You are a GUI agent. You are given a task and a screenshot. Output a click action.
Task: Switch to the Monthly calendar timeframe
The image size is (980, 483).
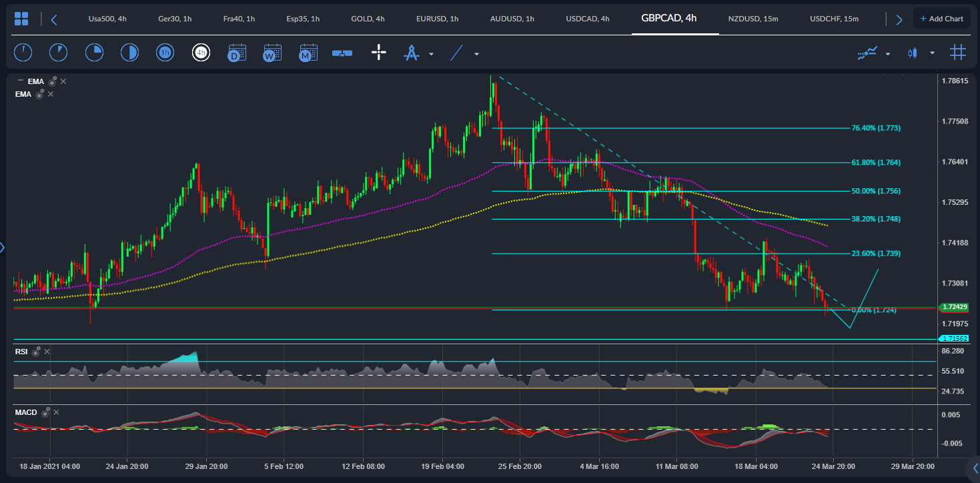[308, 53]
